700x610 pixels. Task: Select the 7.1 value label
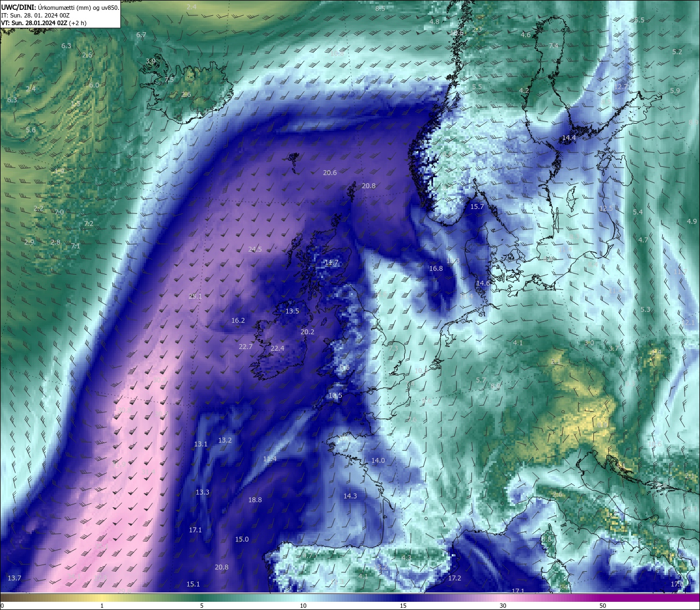coord(75,246)
